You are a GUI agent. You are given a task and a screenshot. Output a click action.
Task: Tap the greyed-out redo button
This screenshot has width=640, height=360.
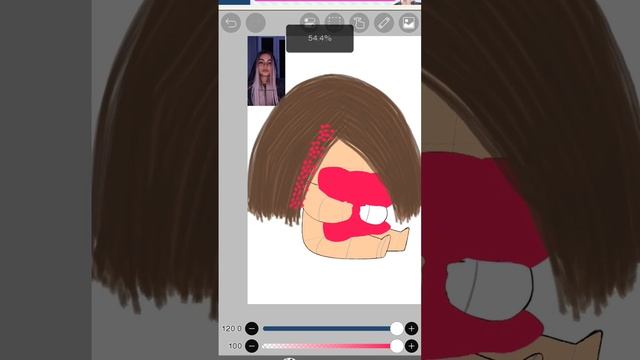[x=256, y=23]
